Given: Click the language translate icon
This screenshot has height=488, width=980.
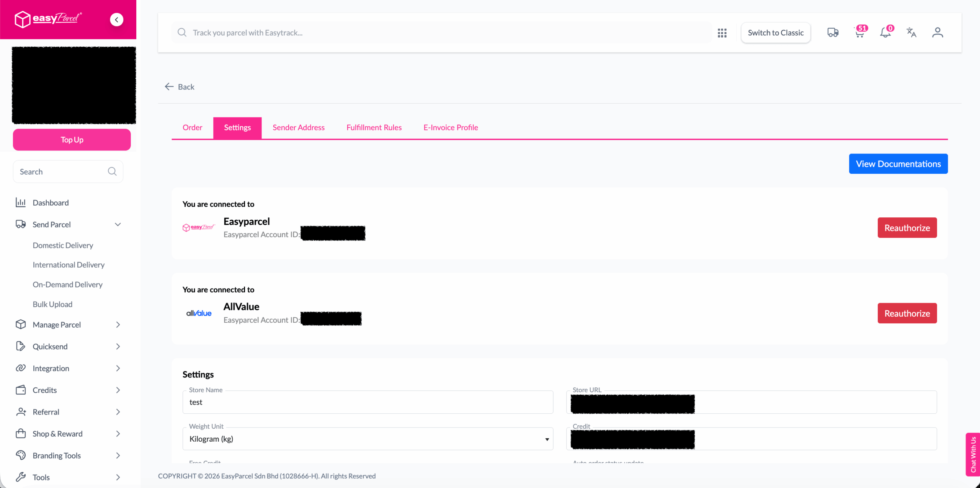Looking at the screenshot, I should point(911,33).
